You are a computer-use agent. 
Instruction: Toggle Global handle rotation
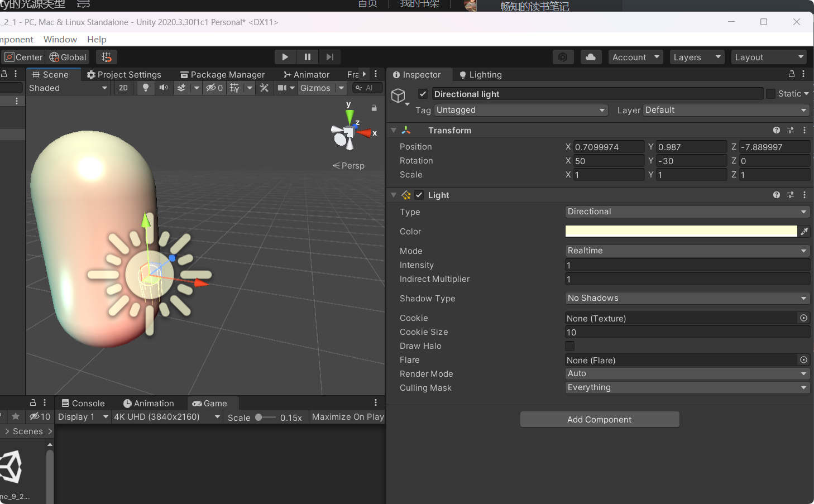[68, 57]
